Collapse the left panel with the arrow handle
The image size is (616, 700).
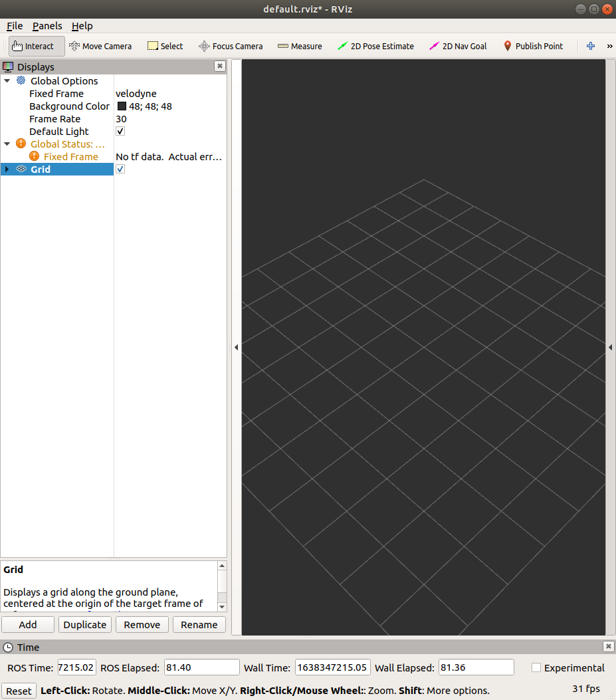click(236, 347)
